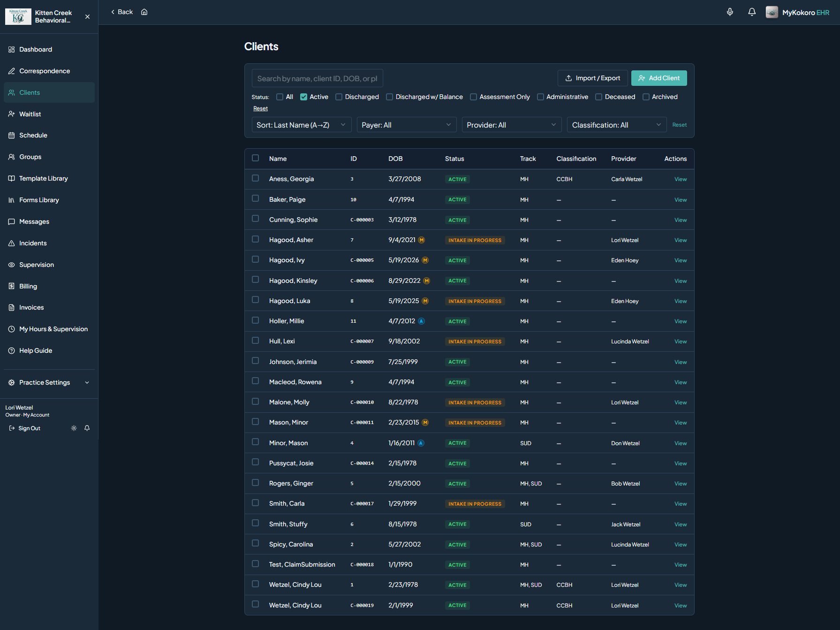Go Back using the top bar

122,12
